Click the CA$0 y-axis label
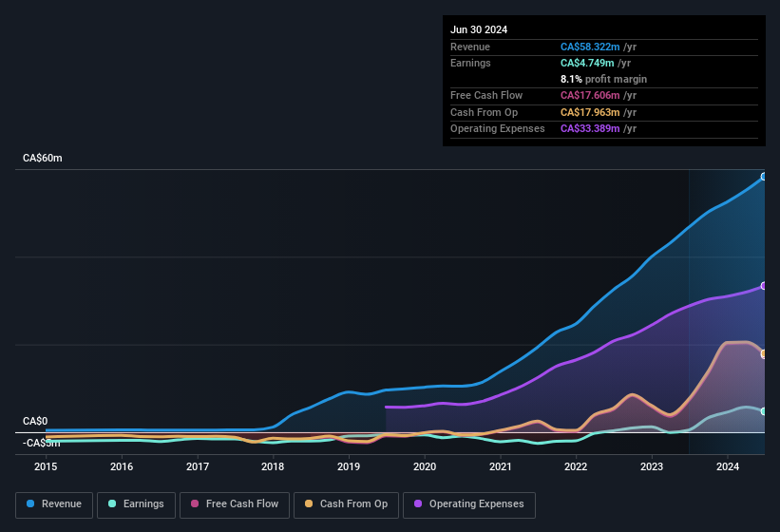 (x=35, y=421)
